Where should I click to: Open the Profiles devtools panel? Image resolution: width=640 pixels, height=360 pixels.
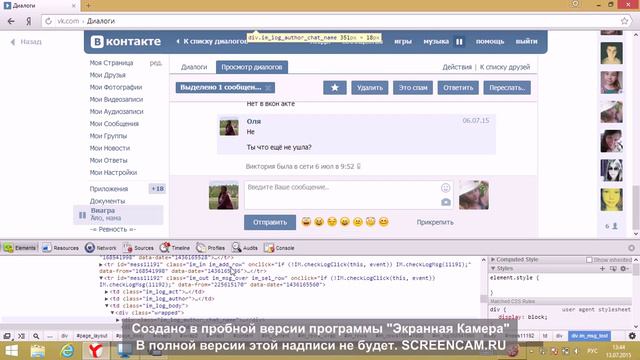(x=210, y=247)
